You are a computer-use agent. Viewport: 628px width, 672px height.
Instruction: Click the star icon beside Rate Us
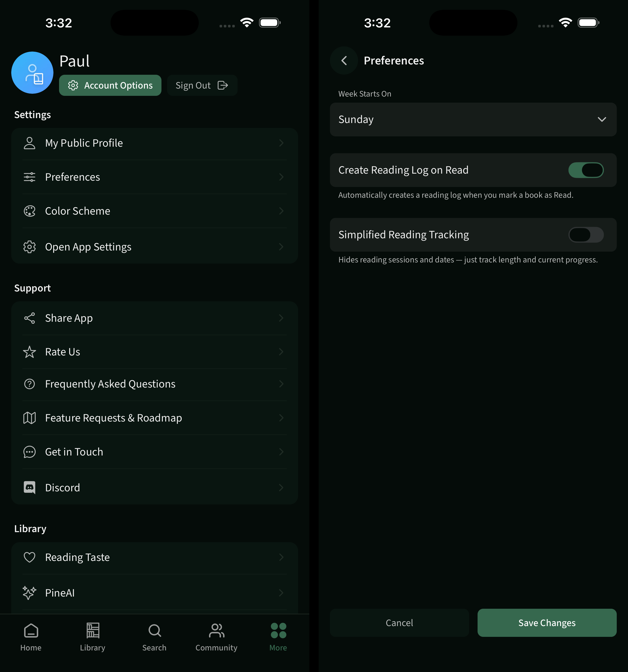click(29, 351)
